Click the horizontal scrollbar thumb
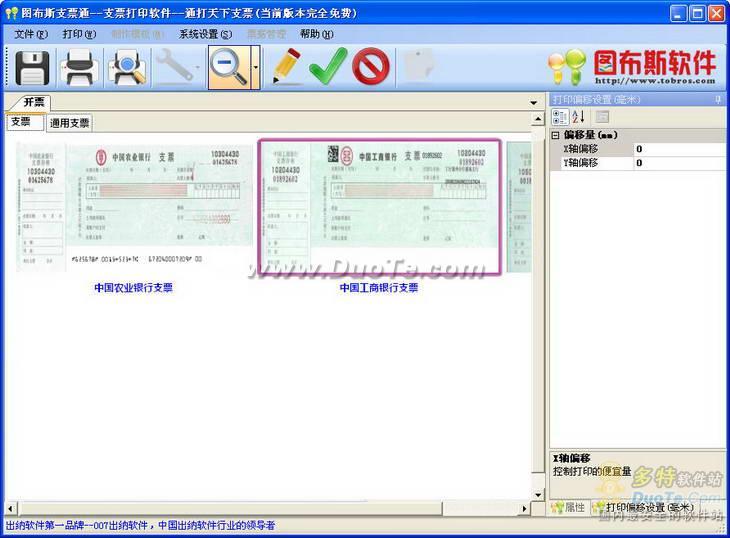Screen dimensions: 730x538 point(230,509)
